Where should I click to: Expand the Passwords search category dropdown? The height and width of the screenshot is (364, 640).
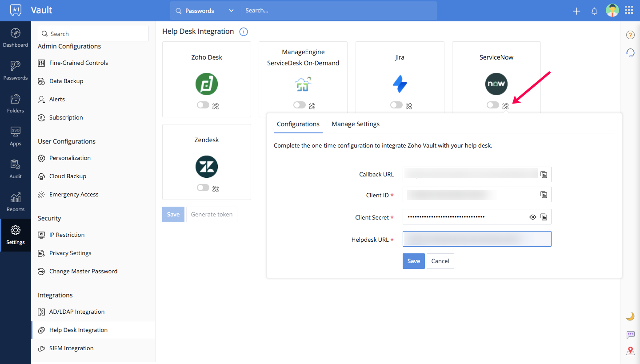231,11
